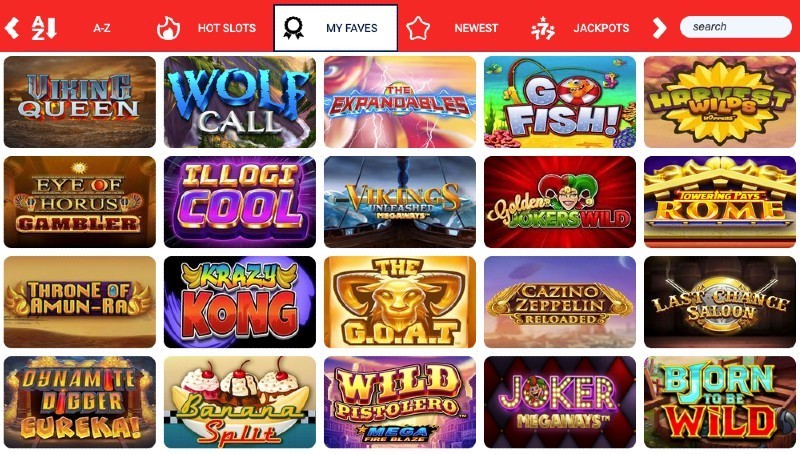Show more categories with right arrow

659,28
